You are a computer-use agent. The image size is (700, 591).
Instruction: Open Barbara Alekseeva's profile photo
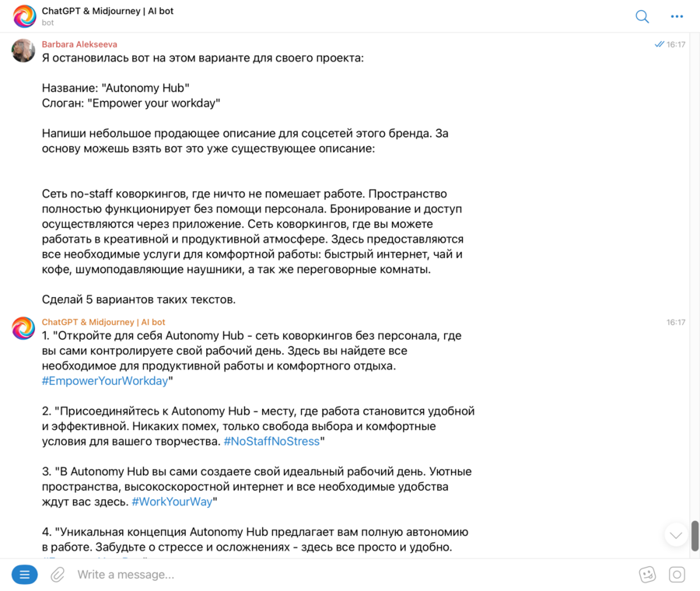click(23, 51)
